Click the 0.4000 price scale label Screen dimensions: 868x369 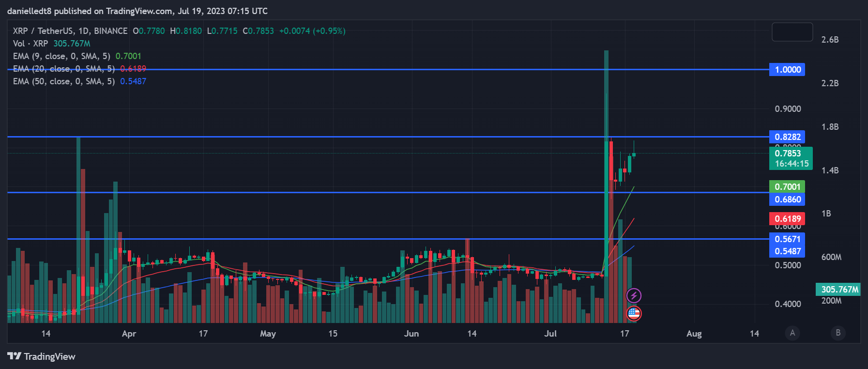coord(788,304)
